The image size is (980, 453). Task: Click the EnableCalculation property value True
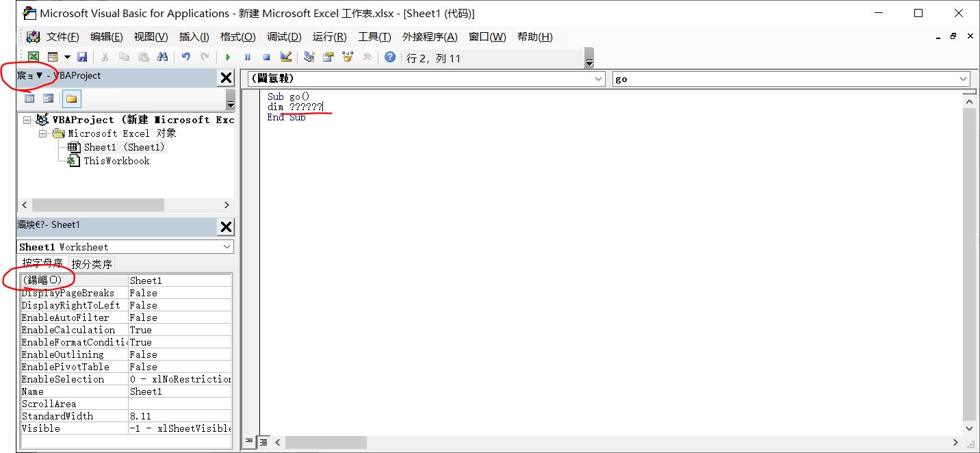[180, 330]
